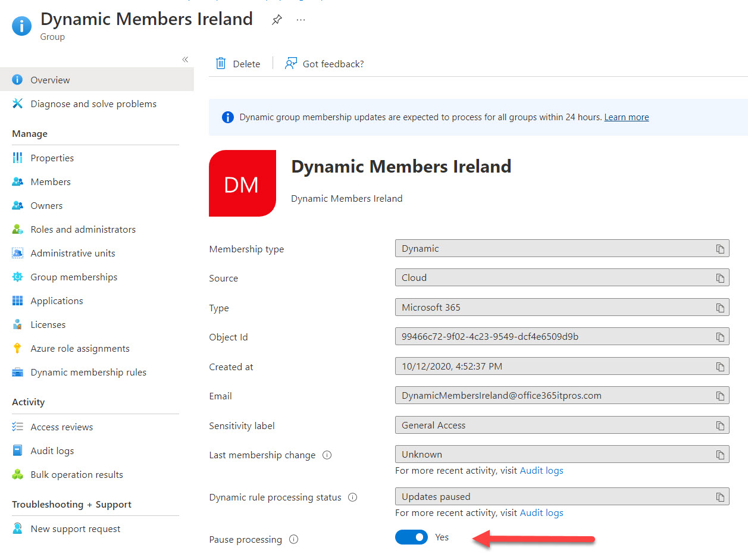The image size is (748, 560).
Task: Open the ellipsis more options menu
Action: (301, 20)
